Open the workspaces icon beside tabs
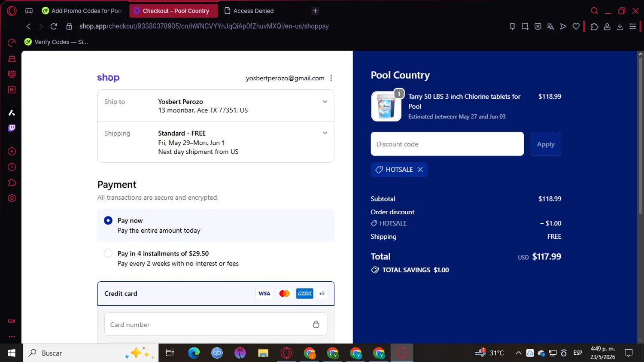 pos(29,11)
